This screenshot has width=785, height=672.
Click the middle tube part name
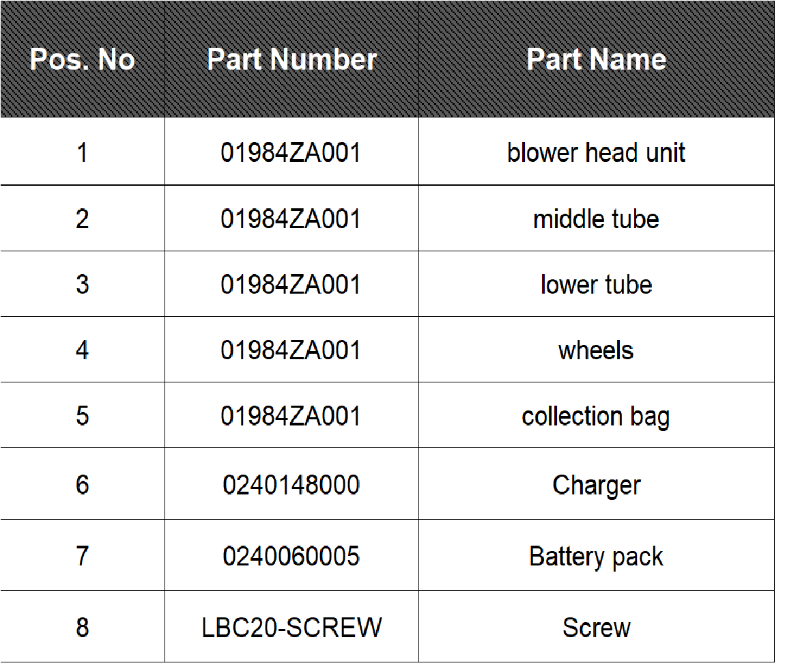(x=596, y=219)
